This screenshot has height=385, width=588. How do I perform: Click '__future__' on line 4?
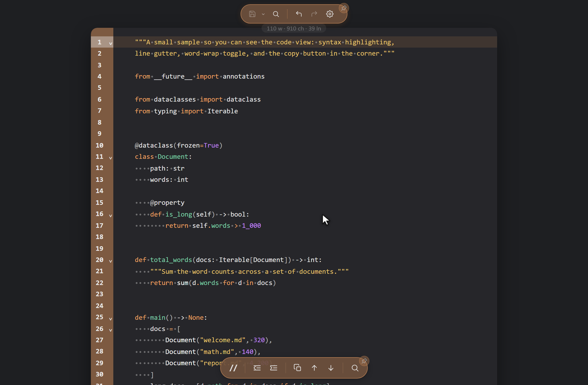tap(173, 76)
